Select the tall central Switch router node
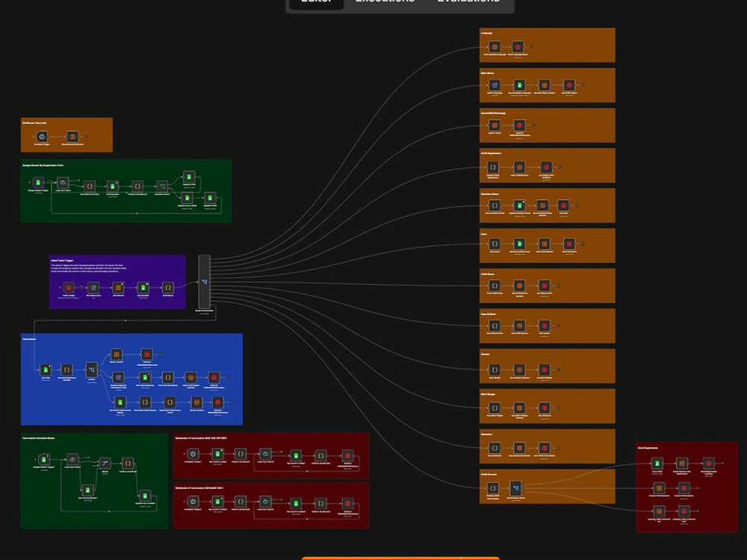747x560 pixels. pos(205,281)
